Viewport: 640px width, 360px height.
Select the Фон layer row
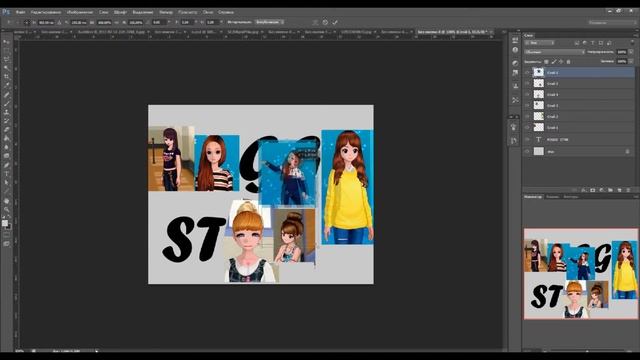[579, 151]
